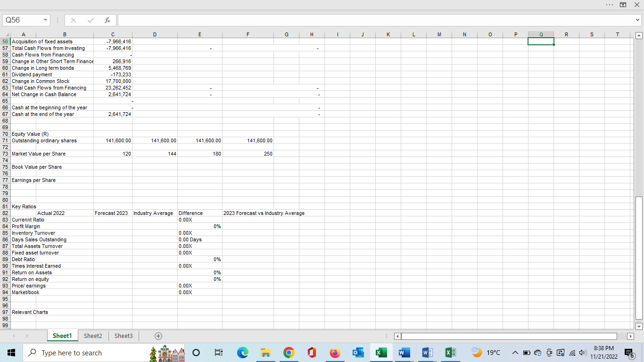Toggle OneDrive status in the system tray

point(537,353)
